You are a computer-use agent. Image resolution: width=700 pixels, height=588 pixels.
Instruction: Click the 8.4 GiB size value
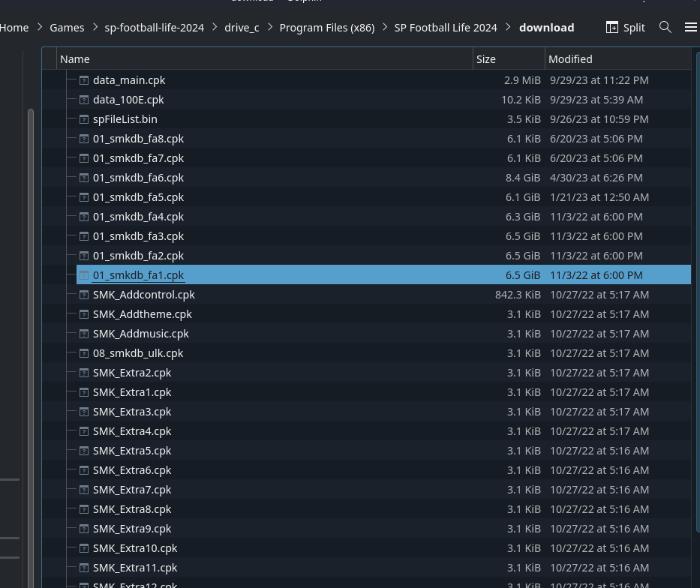523,178
